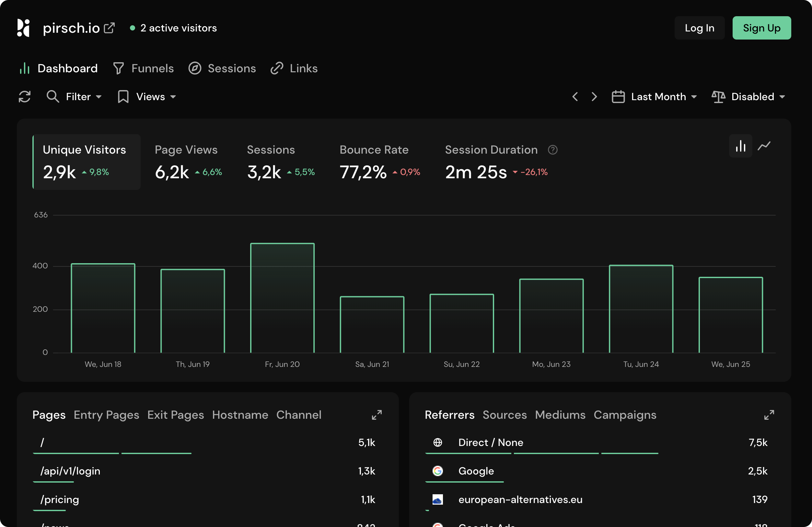Click the calendar icon beside Last Month

point(618,97)
